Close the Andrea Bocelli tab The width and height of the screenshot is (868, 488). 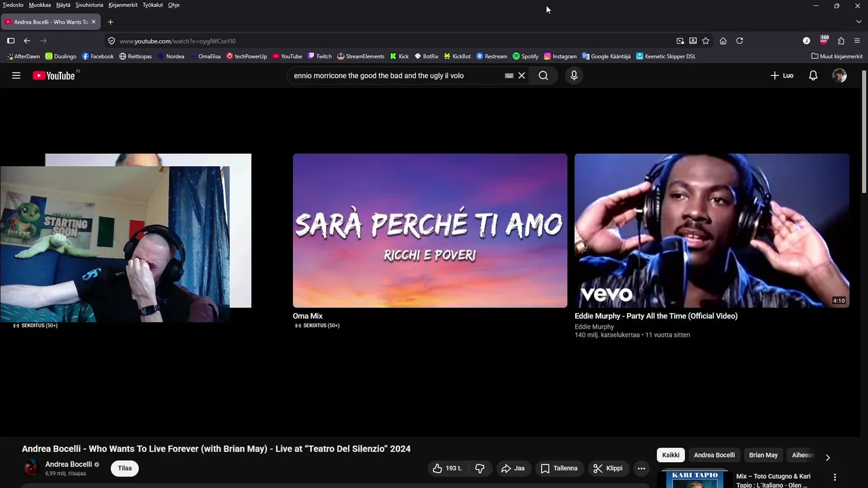(94, 22)
